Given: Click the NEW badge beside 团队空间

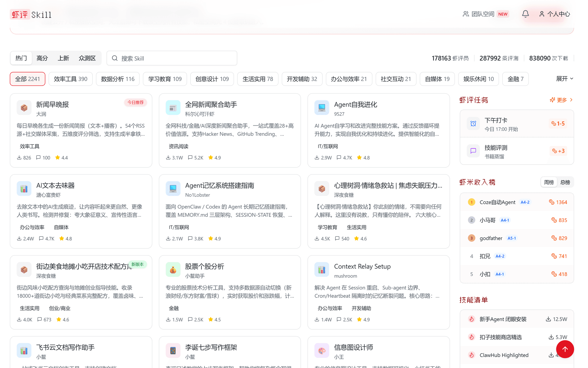Looking at the screenshot, I should click(503, 14).
